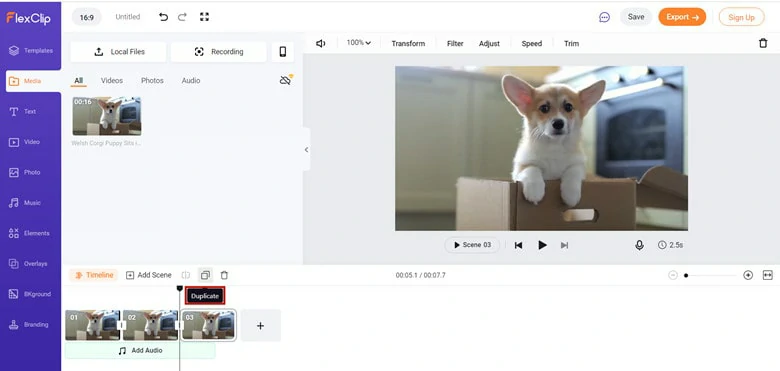The image size is (780, 371).
Task: Switch to the Photos media tab
Action: (152, 81)
